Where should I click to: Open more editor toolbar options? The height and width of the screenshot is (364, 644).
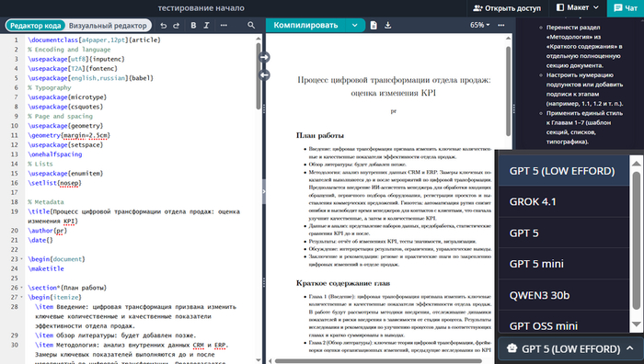tap(224, 26)
